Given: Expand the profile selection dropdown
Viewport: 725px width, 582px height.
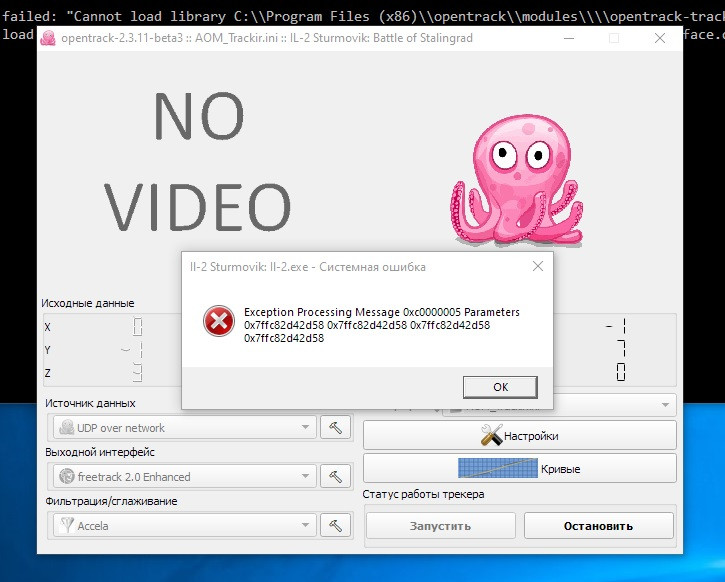Looking at the screenshot, I should pyautogui.click(x=665, y=405).
